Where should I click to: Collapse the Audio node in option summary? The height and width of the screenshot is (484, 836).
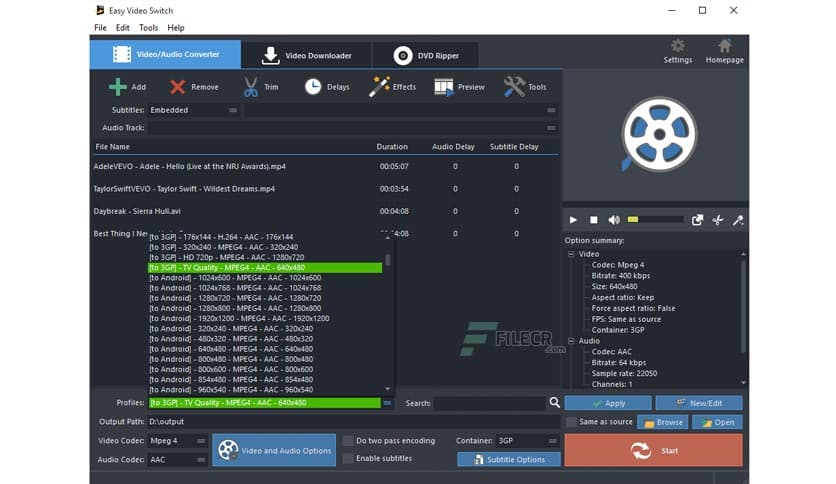[x=571, y=341]
